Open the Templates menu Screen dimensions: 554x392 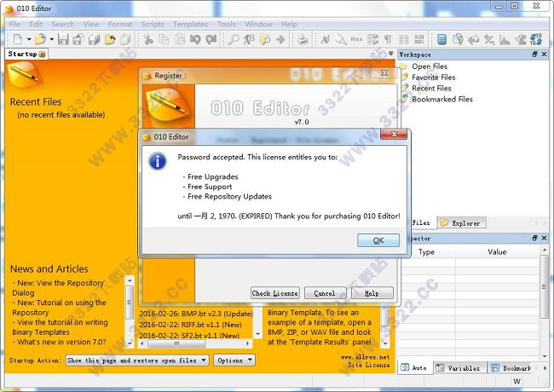pos(190,24)
